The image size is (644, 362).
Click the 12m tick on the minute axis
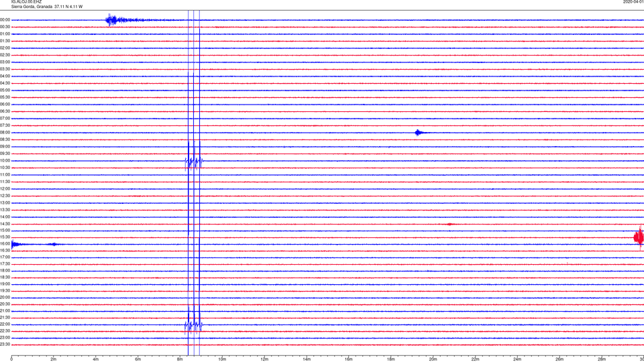pos(264,359)
